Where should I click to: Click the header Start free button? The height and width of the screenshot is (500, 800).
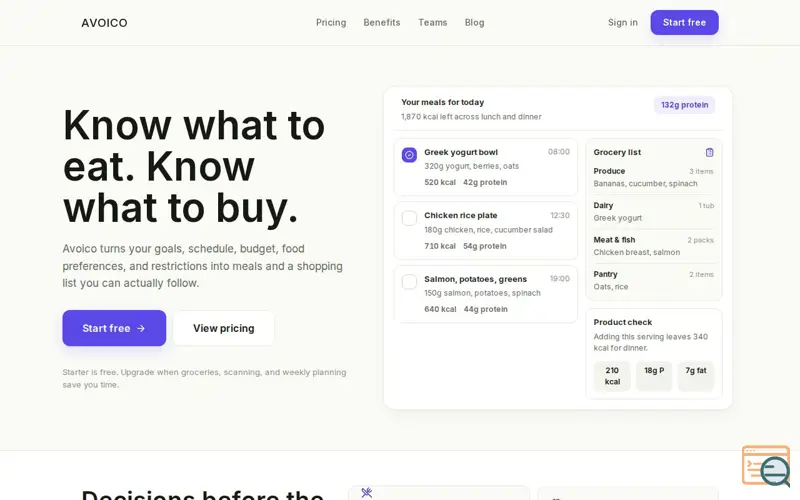pos(684,22)
